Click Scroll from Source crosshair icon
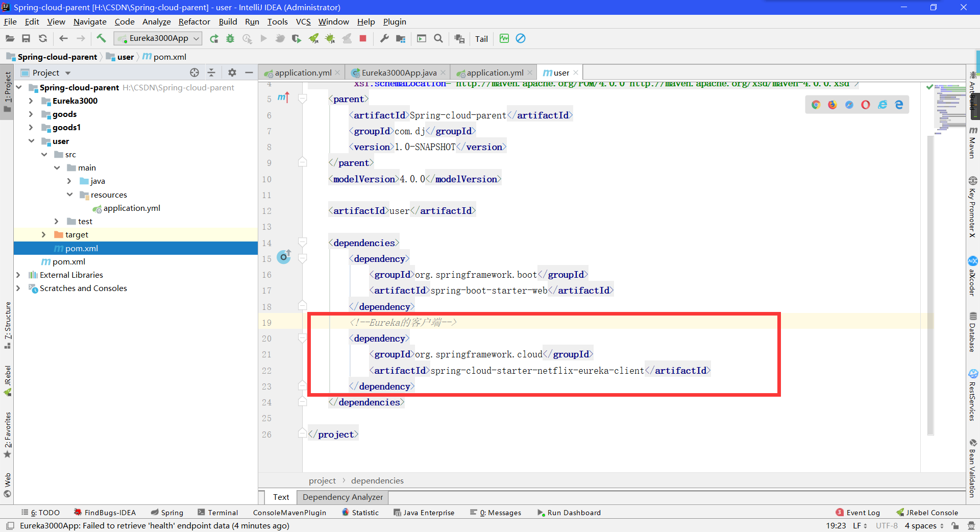This screenshot has height=532, width=980. coord(194,72)
